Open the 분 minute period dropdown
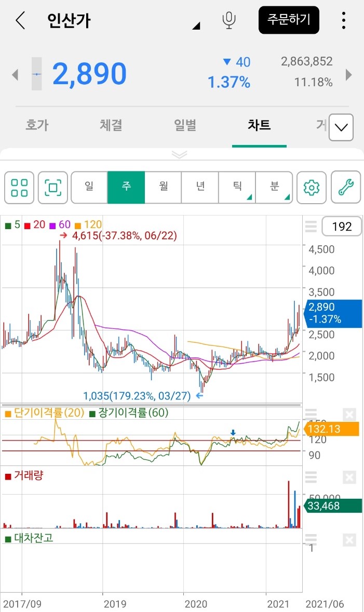Viewport: 364px width, 612px height. click(x=274, y=188)
